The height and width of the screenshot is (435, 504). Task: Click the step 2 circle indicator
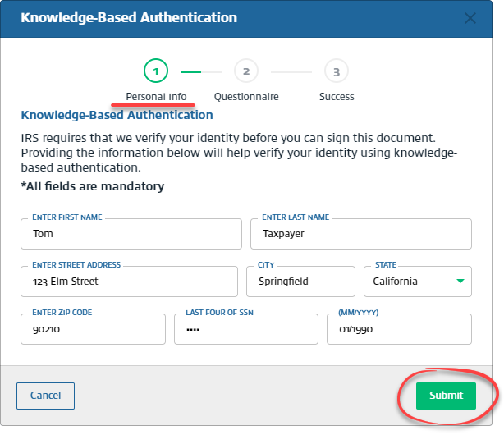click(x=245, y=71)
